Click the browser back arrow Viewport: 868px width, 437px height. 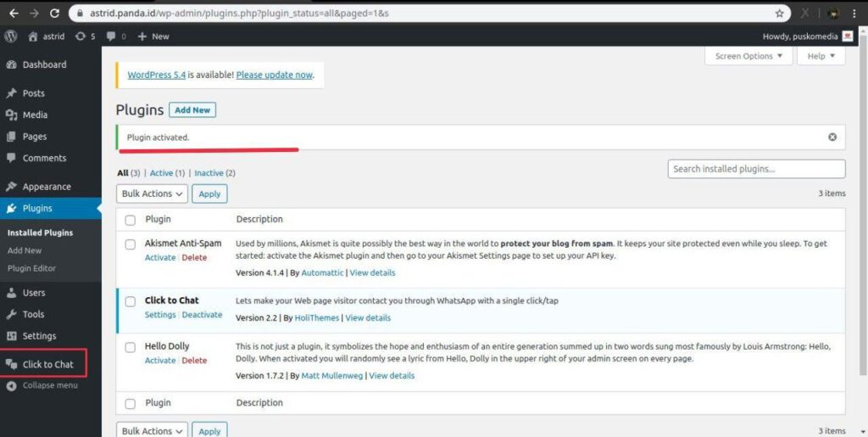[x=14, y=13]
